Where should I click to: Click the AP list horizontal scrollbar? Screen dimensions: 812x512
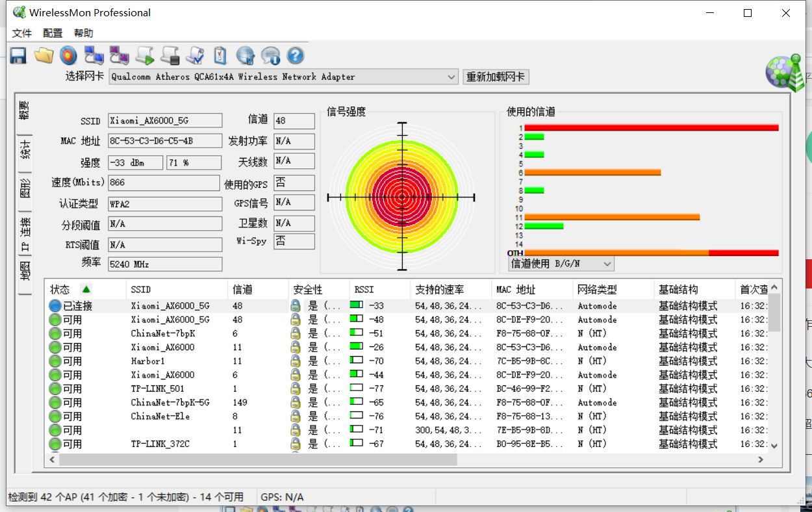258,459
